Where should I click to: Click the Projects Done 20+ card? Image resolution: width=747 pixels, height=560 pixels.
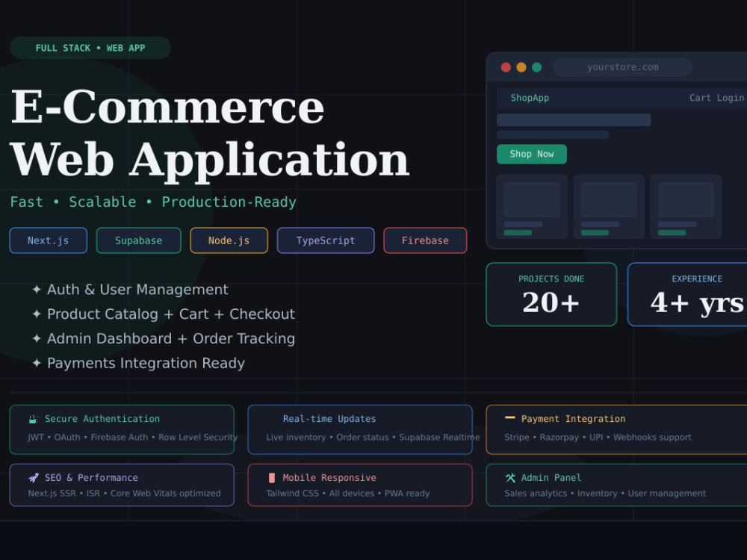(551, 294)
